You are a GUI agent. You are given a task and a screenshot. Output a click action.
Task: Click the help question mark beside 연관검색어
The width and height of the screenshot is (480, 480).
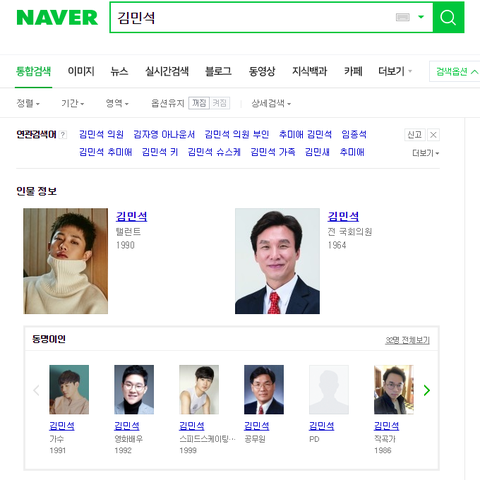[x=63, y=135]
